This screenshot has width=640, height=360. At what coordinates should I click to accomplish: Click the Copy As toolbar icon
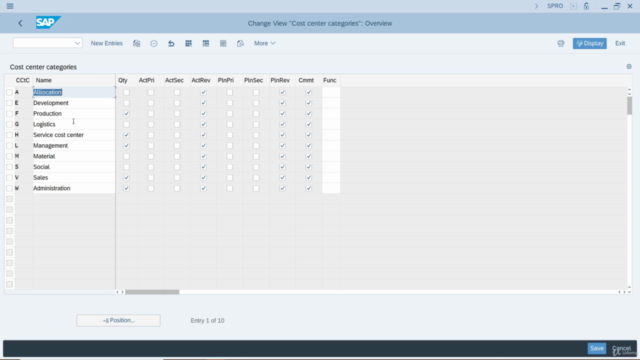pos(136,43)
